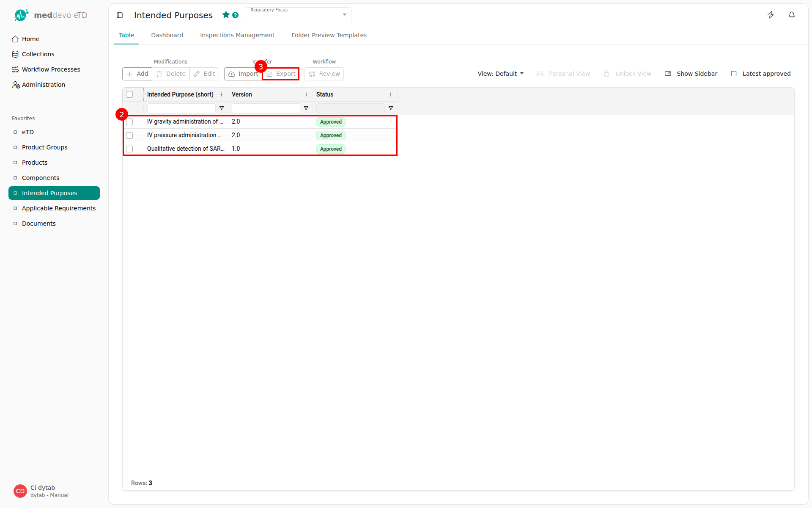812x508 pixels.
Task: Enable the Latest approved checkbox
Action: tap(734, 74)
